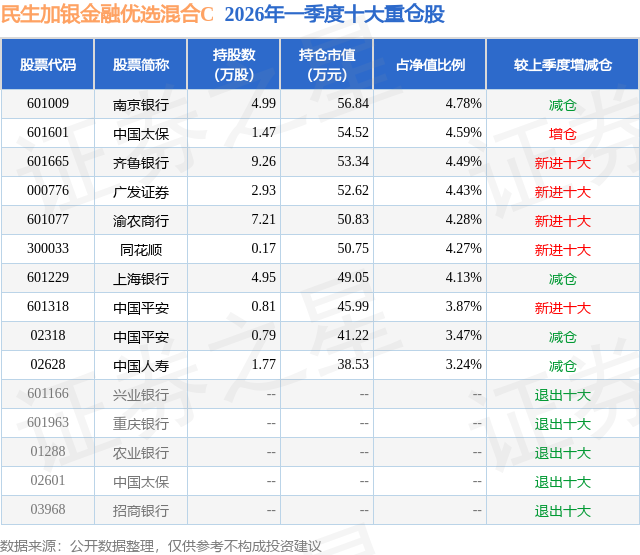Image resolution: width=640 pixels, height=555 pixels.
Task: Select the 兴业银行 stock name
Action: pos(141,394)
